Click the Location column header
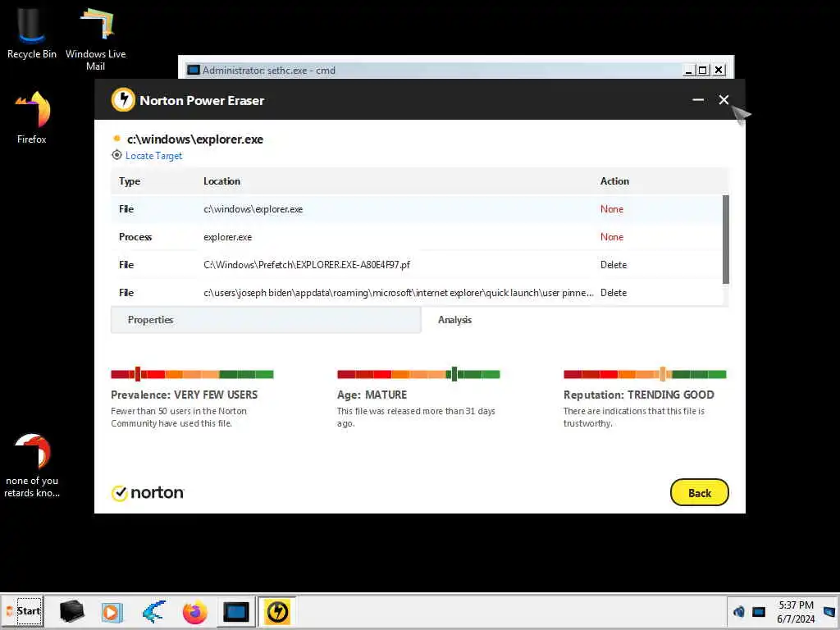Viewport: 840px width, 630px height. point(221,181)
